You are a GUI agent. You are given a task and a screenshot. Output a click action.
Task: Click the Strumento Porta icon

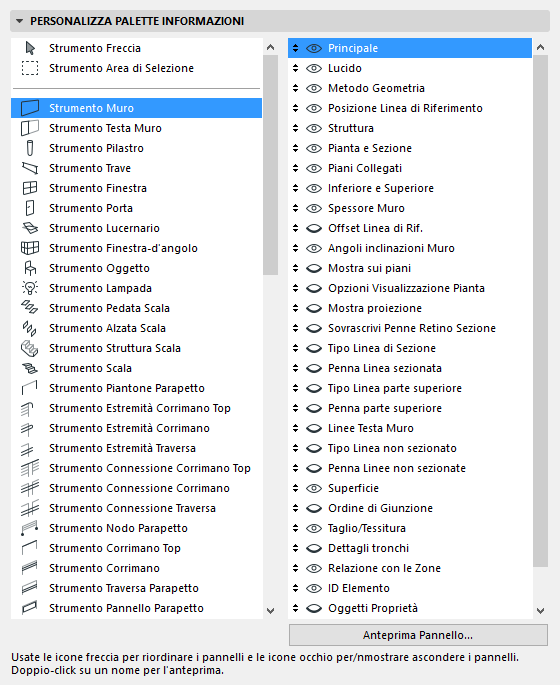click(30, 208)
